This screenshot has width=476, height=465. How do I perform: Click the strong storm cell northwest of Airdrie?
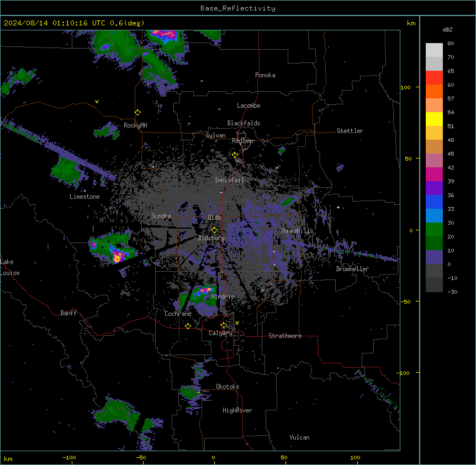(x=204, y=291)
